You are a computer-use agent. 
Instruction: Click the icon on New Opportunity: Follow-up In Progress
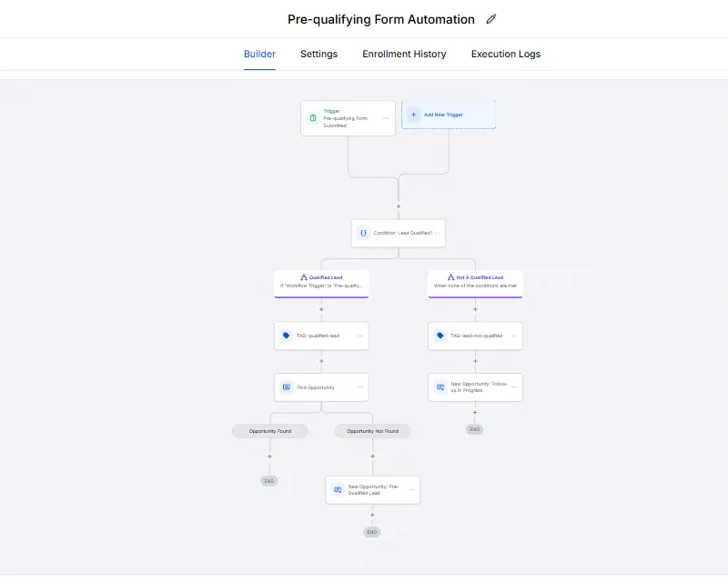pyautogui.click(x=440, y=387)
